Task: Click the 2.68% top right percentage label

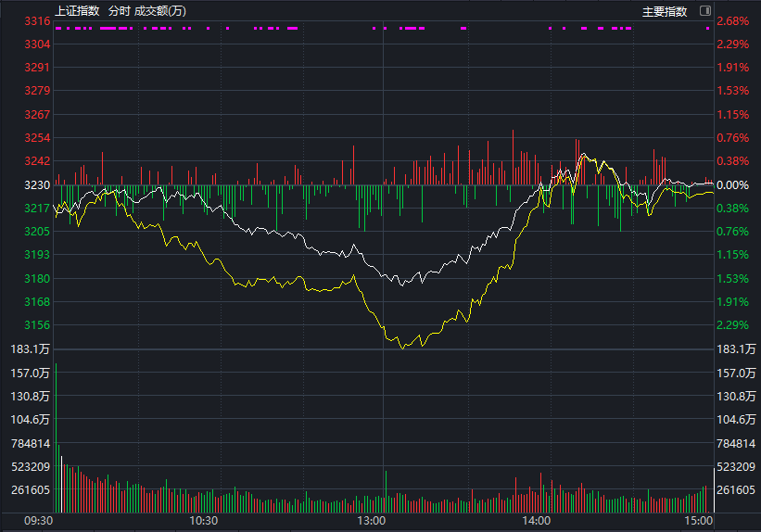Action: 732,21
